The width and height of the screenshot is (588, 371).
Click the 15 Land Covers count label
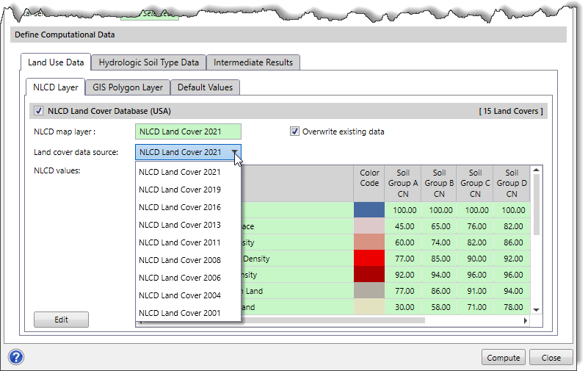[511, 111]
